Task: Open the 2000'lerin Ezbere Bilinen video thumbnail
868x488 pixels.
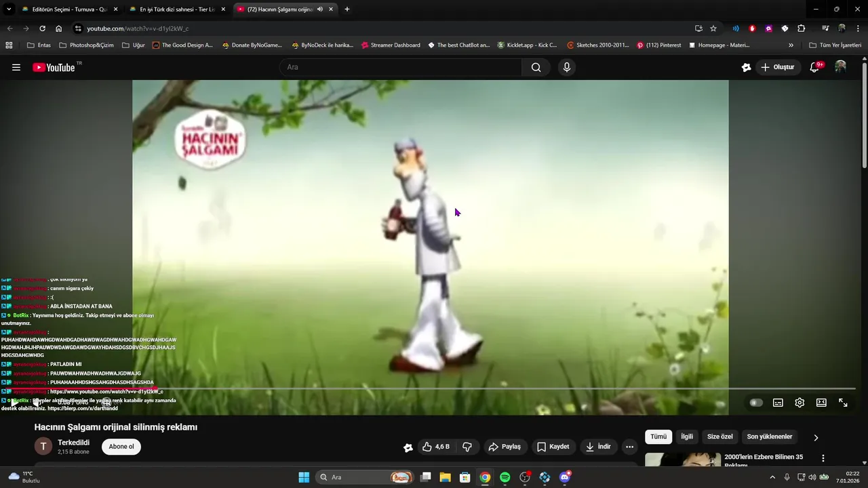Action: 682,460
